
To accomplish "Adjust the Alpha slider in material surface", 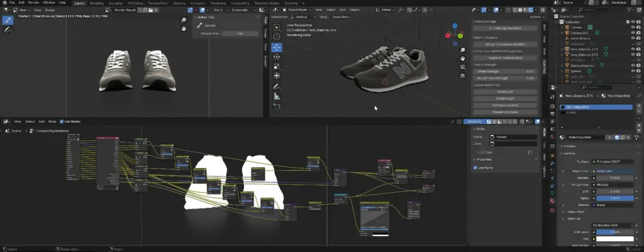I will pos(615,198).
